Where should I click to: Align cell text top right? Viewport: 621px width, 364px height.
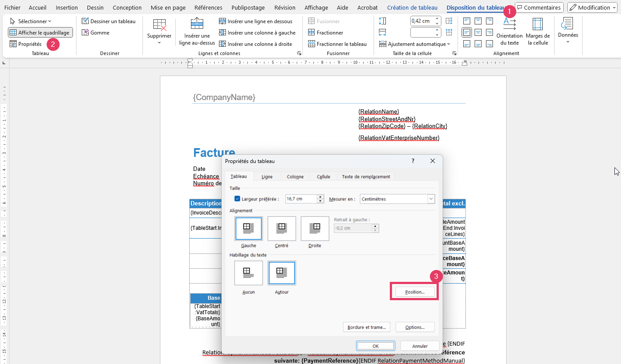[x=489, y=21]
